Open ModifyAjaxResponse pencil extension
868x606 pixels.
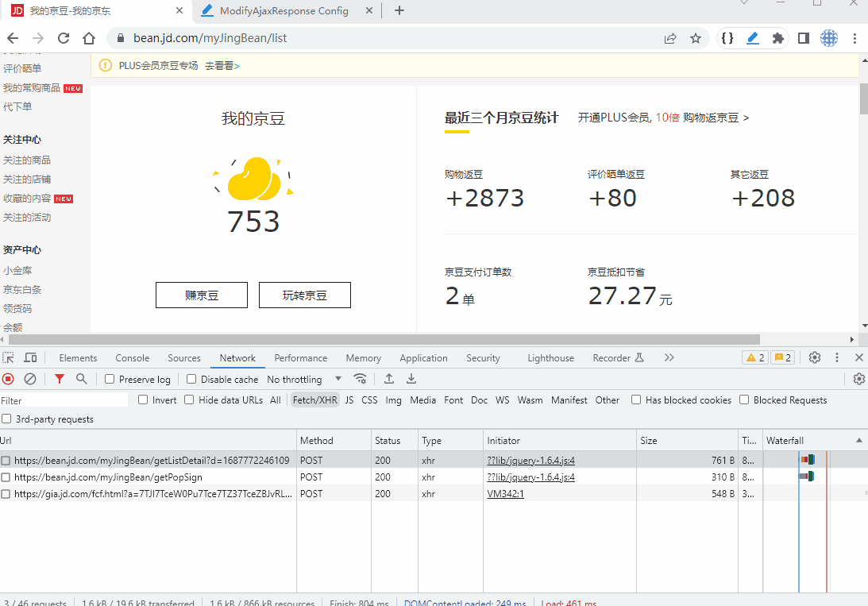(753, 38)
